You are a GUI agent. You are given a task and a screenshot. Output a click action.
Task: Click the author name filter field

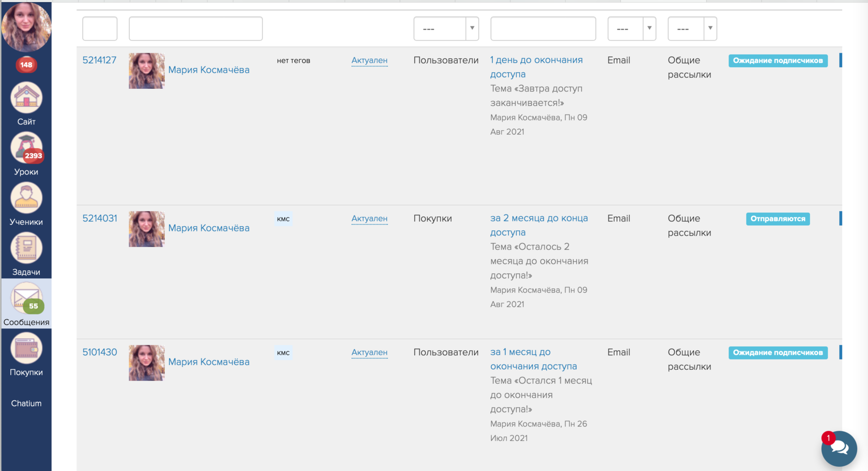point(195,29)
